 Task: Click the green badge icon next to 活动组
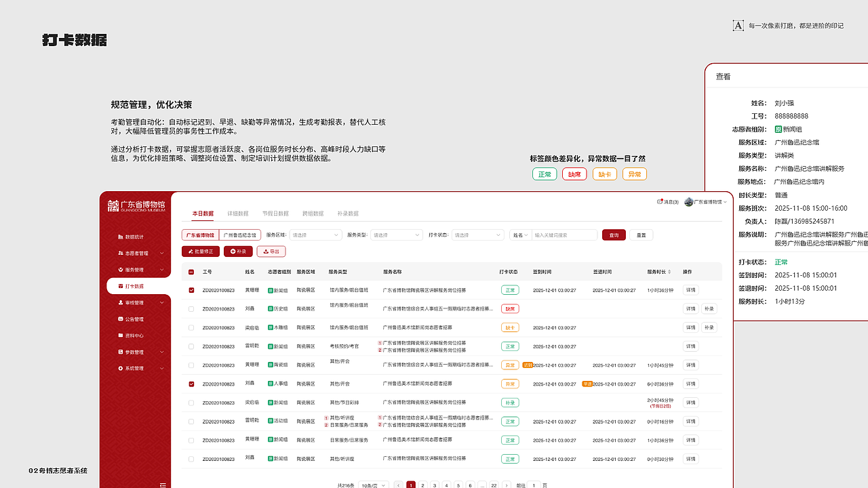coord(271,421)
